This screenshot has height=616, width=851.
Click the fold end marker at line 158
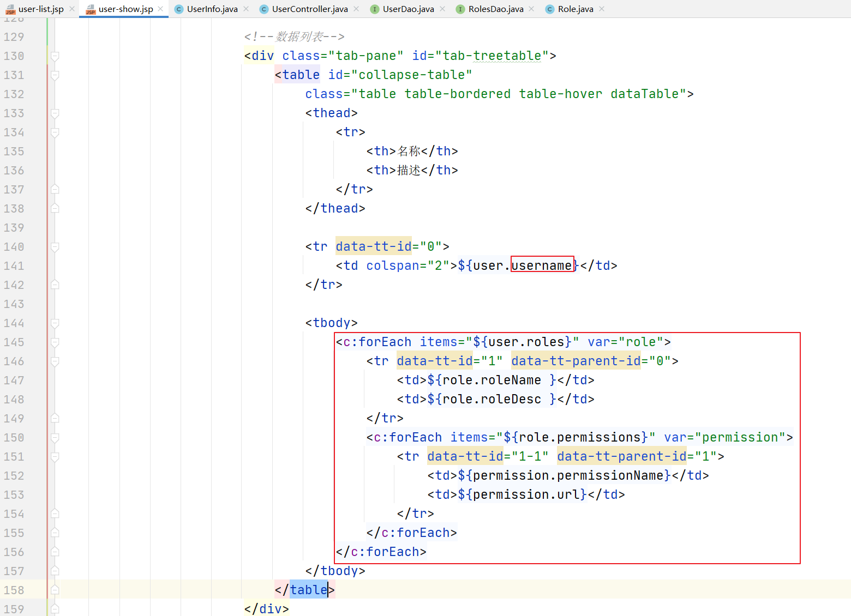[55, 590]
